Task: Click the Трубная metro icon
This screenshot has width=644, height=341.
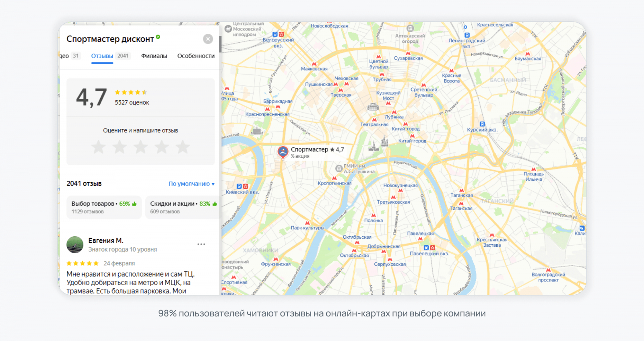Action: click(382, 74)
